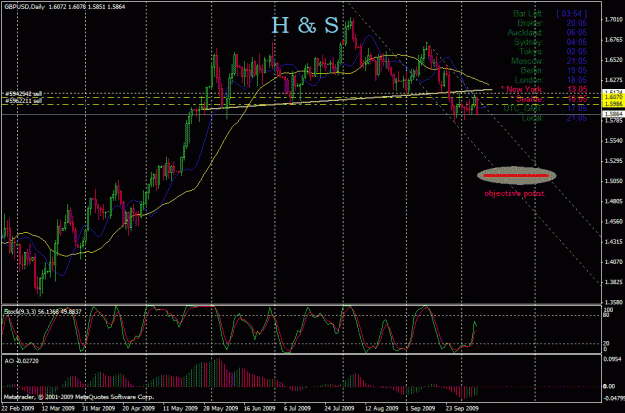Click the 12 Aug 2009 date label
Viewport: 625px width, 413px height.
(x=381, y=408)
